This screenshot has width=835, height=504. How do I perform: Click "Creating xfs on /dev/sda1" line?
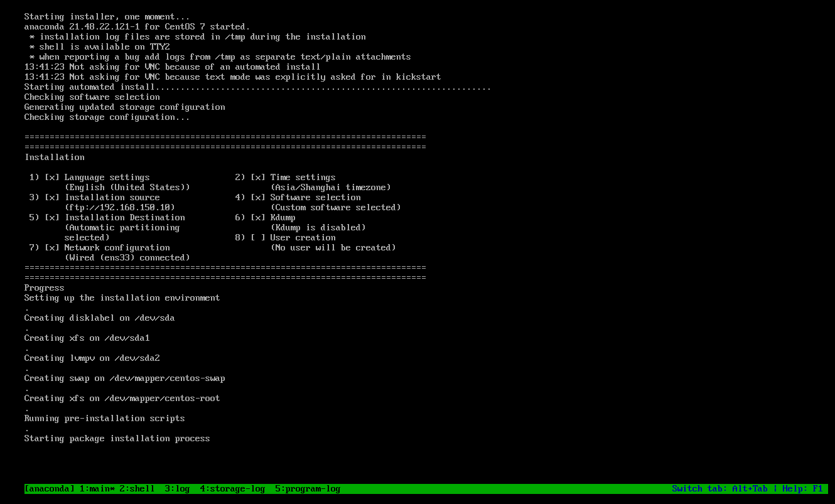[x=87, y=338]
